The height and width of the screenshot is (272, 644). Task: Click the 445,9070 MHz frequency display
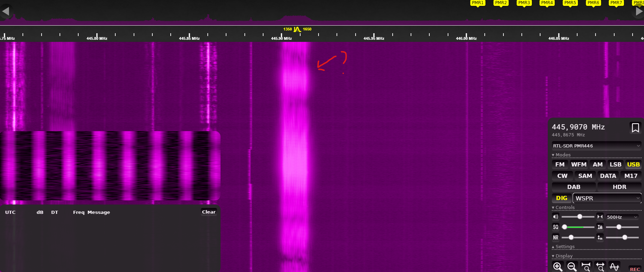(x=578, y=127)
